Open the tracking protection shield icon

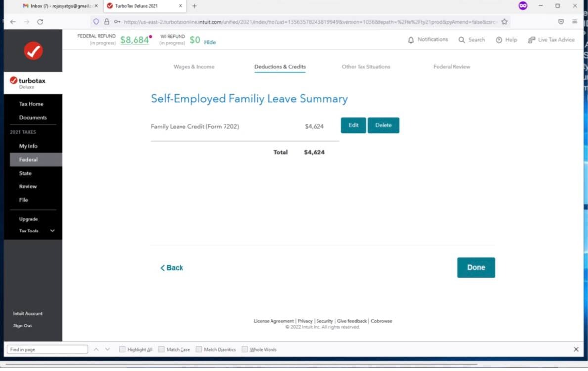96,22
